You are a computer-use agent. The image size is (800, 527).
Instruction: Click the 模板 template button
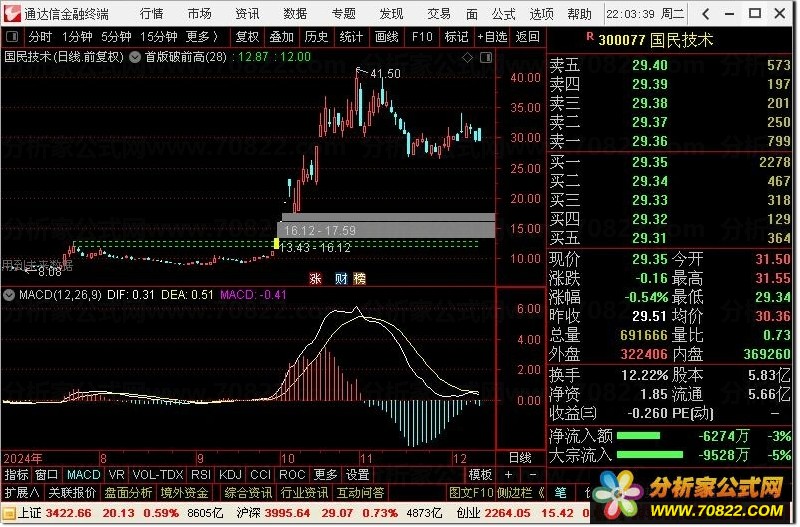click(480, 475)
